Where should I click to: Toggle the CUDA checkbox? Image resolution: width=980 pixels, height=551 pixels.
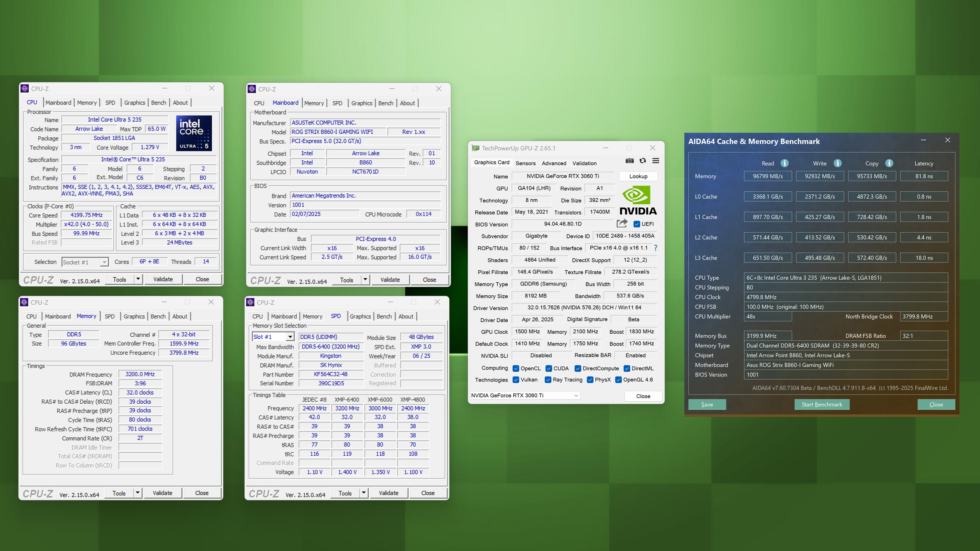tap(549, 368)
